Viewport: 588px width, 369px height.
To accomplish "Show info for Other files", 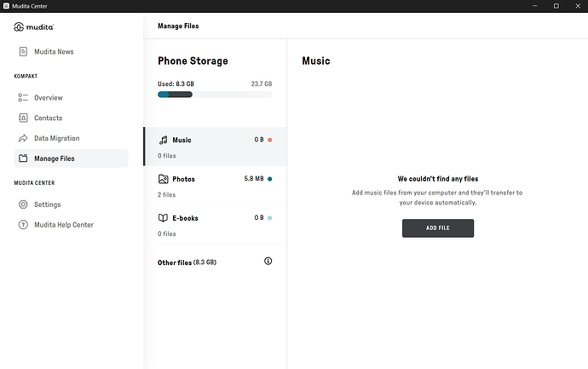I will click(x=268, y=261).
